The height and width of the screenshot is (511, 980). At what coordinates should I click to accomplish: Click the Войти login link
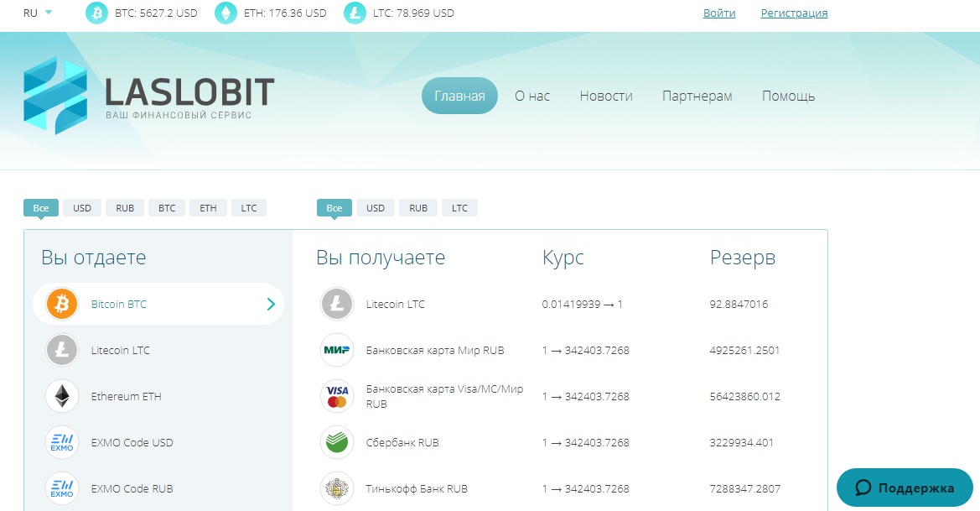tap(719, 13)
